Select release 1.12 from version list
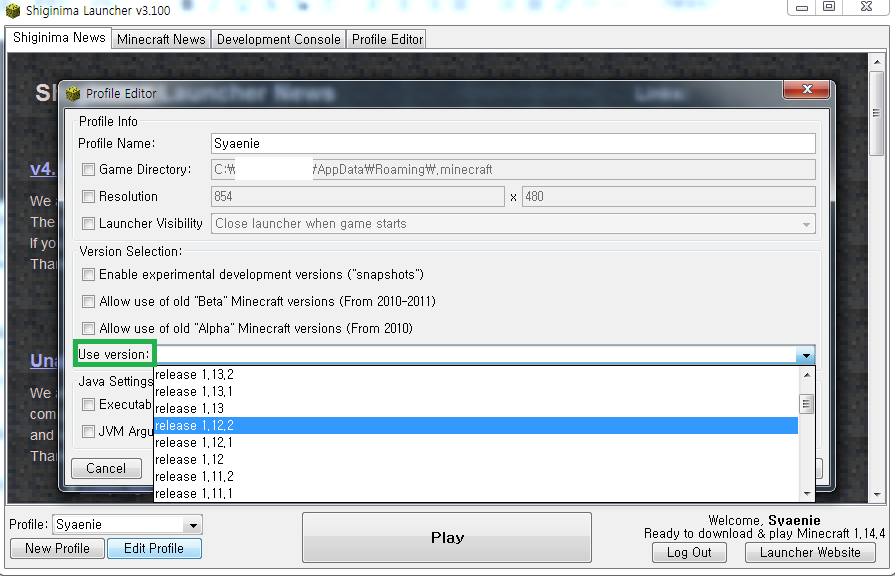 pos(475,460)
